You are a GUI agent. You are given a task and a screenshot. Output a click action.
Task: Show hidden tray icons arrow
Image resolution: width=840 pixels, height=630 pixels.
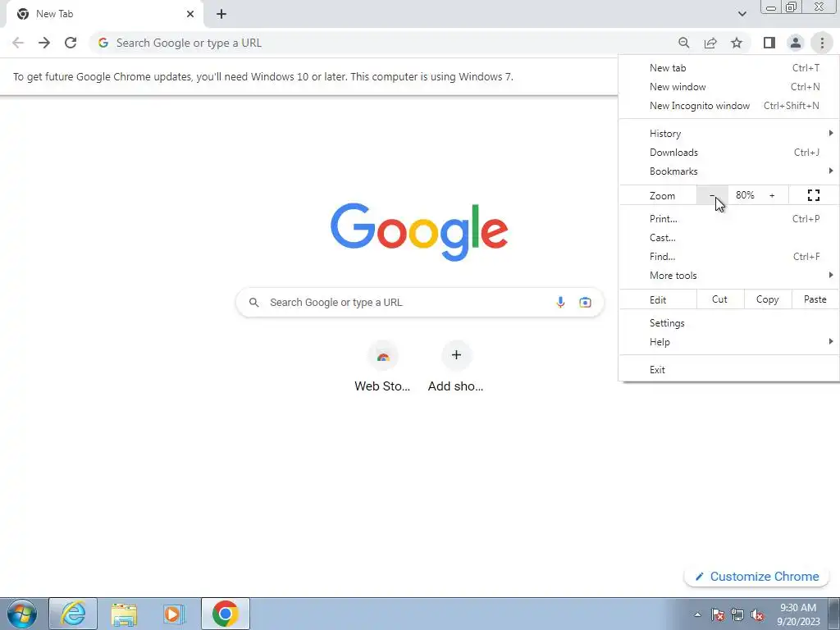[x=697, y=614]
